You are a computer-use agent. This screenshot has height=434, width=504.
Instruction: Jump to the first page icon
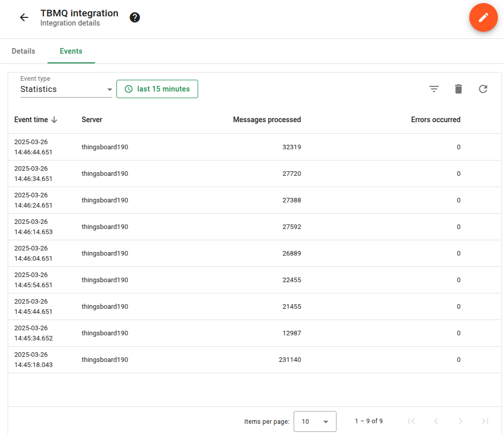412,421
